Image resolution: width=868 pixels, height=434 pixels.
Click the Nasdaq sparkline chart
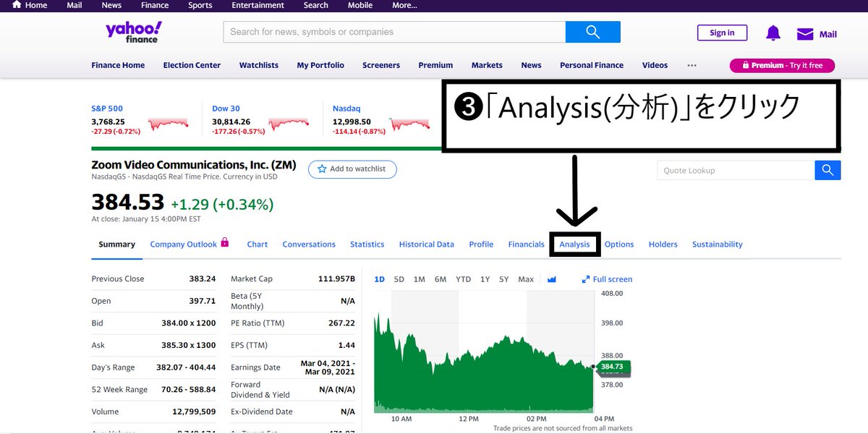409,124
